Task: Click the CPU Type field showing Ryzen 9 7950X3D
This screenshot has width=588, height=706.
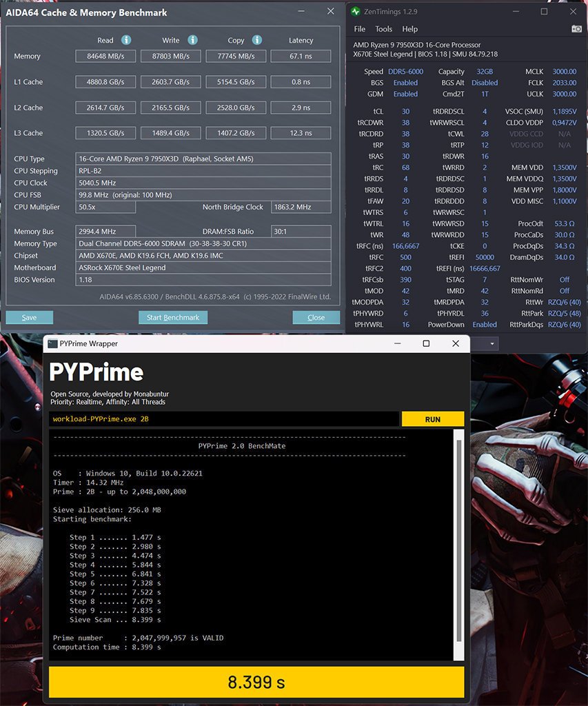Action: coord(203,159)
